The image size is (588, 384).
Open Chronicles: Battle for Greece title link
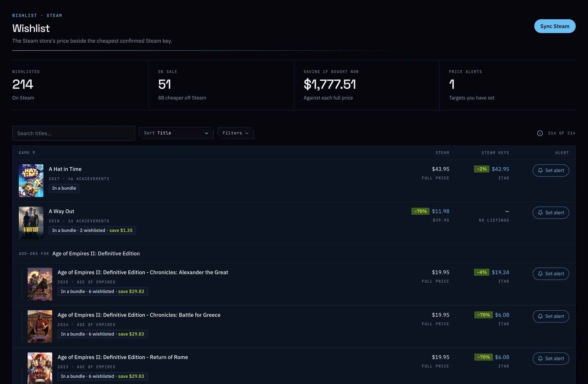tap(139, 315)
